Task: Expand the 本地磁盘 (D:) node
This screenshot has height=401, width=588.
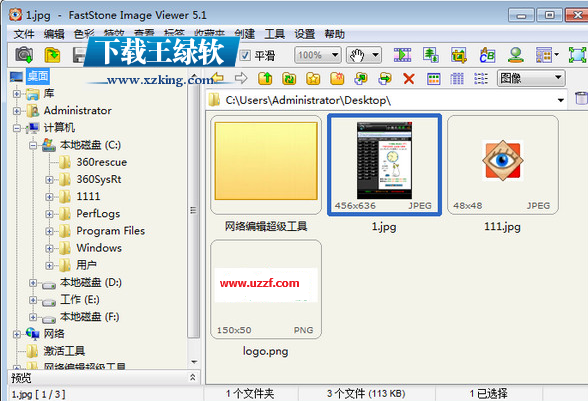Action: click(33, 282)
